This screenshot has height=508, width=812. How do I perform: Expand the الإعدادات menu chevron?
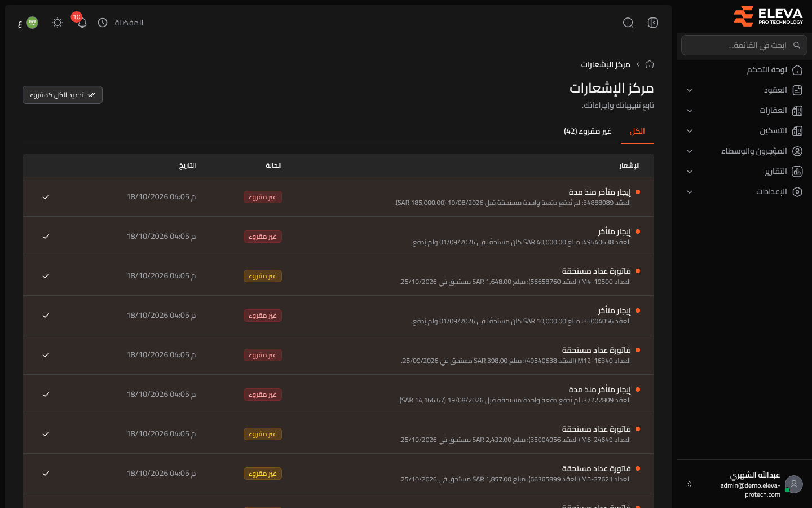690,192
